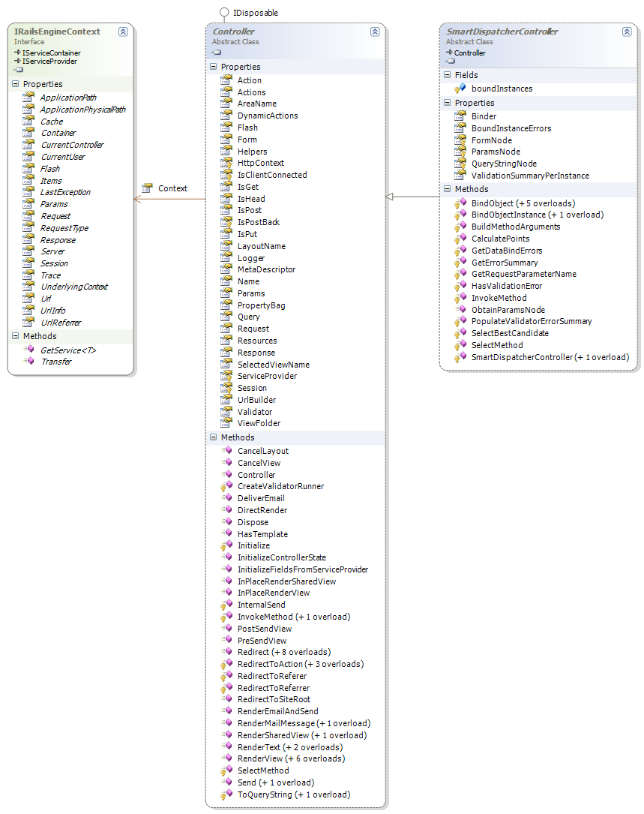This screenshot has width=644, height=814.
Task: Select the UnderlyingContext property
Action: coord(74,287)
